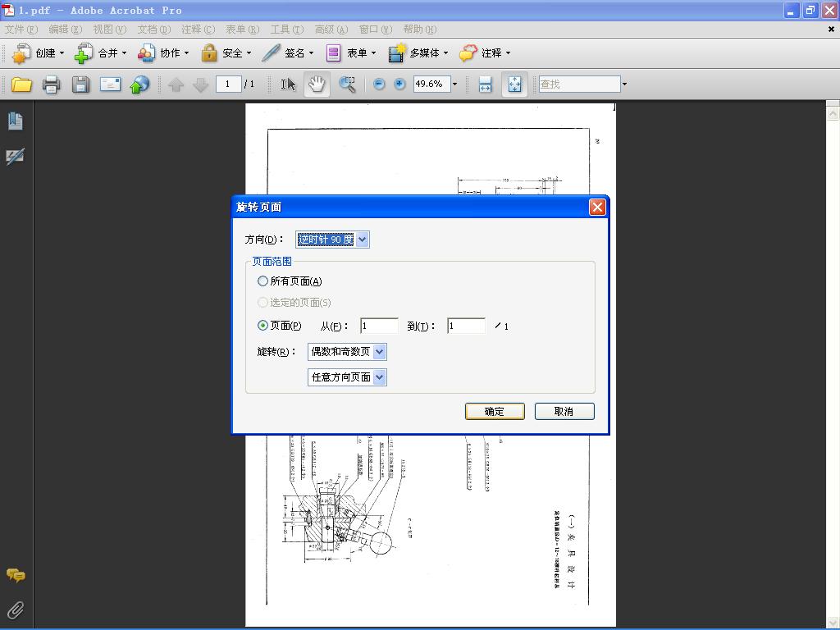Viewport: 840px width, 630px height.
Task: Close the 旋转页面 dialog
Action: 597,208
